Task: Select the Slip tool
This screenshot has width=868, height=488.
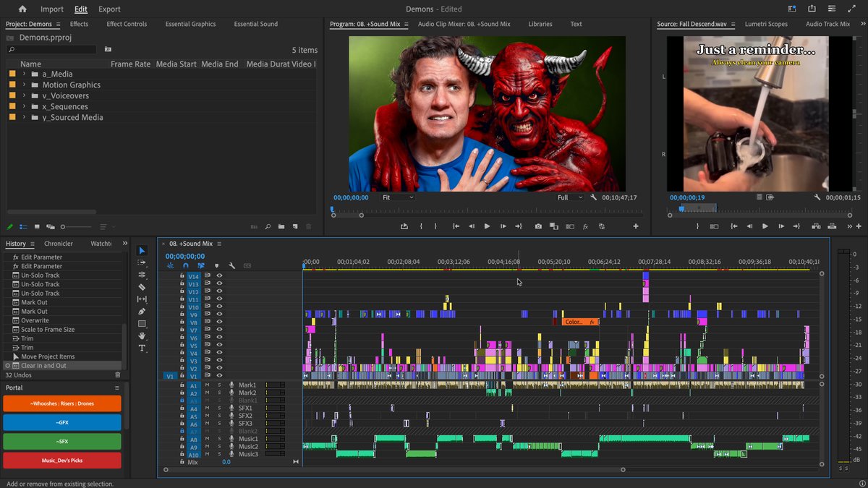Action: (x=142, y=299)
